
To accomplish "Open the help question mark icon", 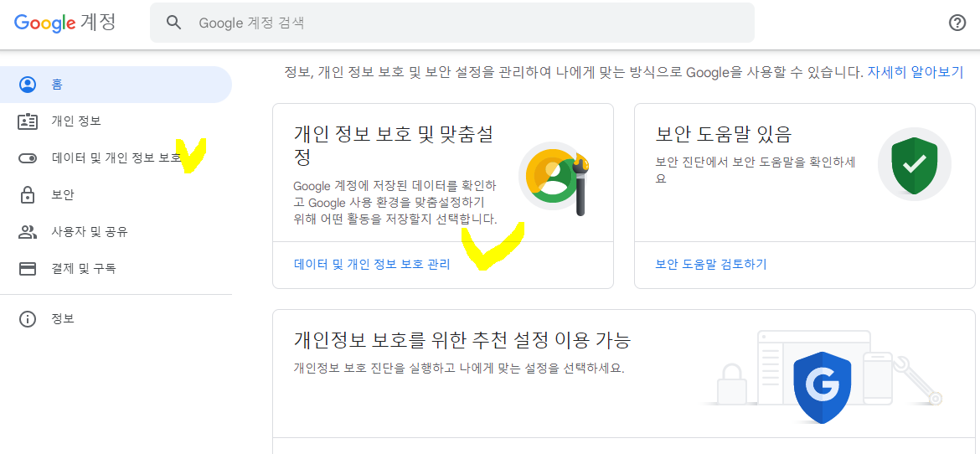I will pos(957,23).
